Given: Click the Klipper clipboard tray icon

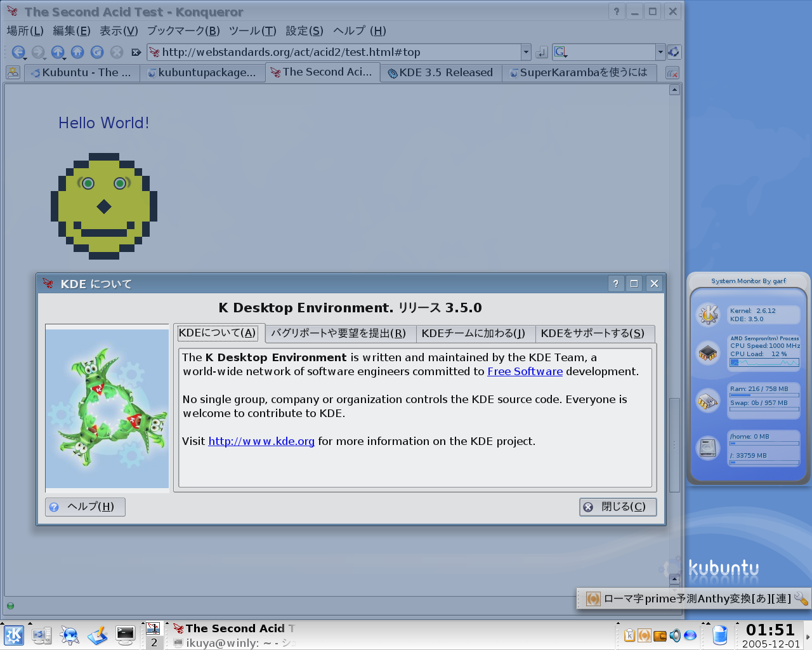Looking at the screenshot, I should point(629,635).
